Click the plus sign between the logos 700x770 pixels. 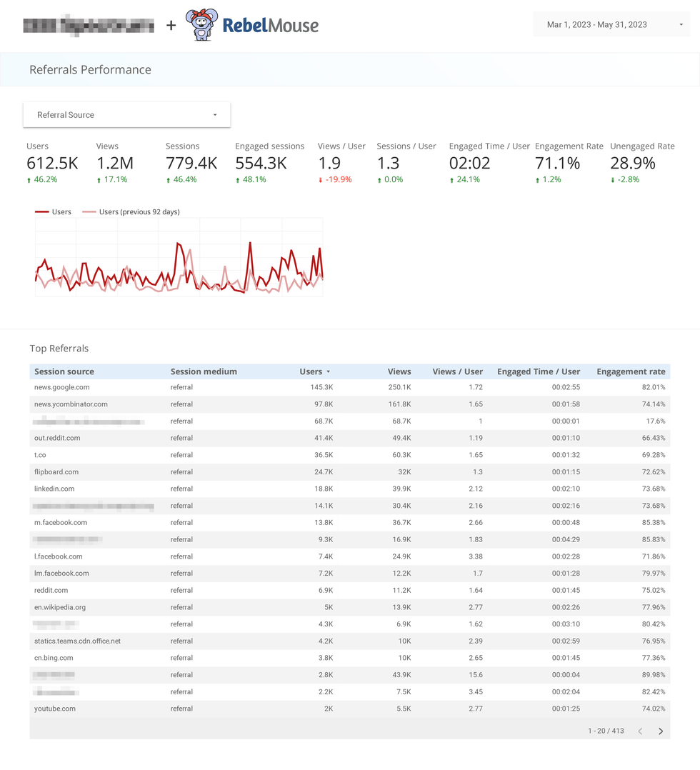click(x=171, y=26)
